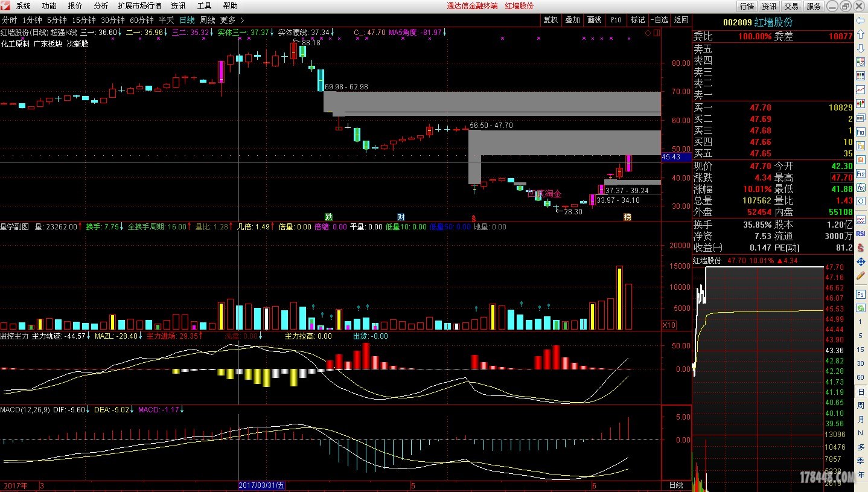Select yearly 年 period in sidebar
The image size is (868, 492).
(x=860, y=474)
